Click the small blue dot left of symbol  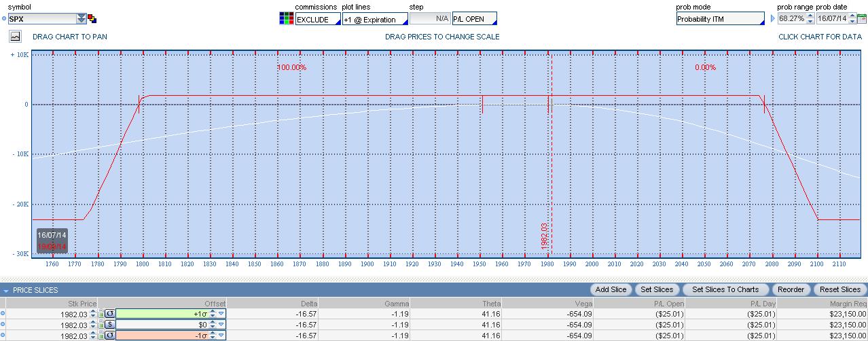click(x=3, y=18)
